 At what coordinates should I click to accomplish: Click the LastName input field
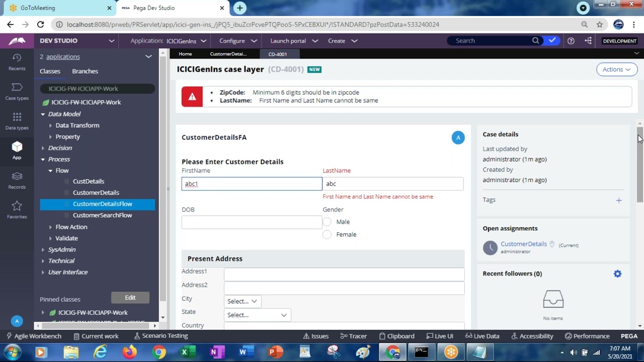(393, 184)
